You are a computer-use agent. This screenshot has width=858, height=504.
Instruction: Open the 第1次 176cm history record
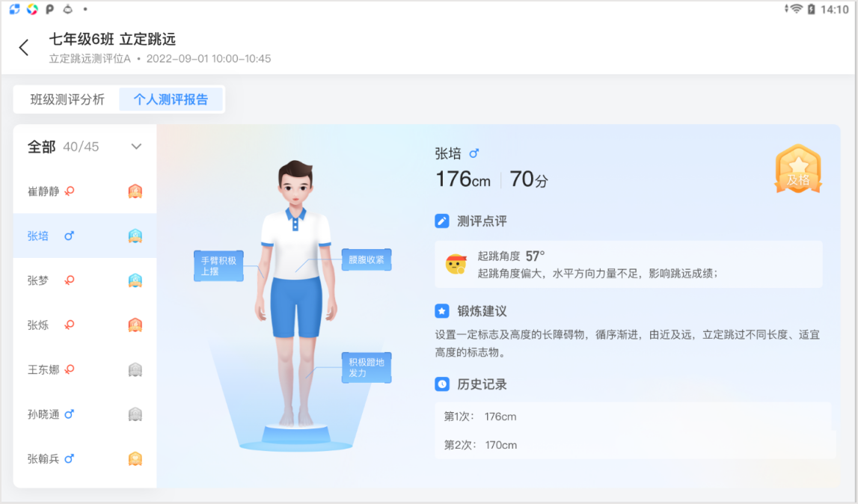(x=633, y=417)
